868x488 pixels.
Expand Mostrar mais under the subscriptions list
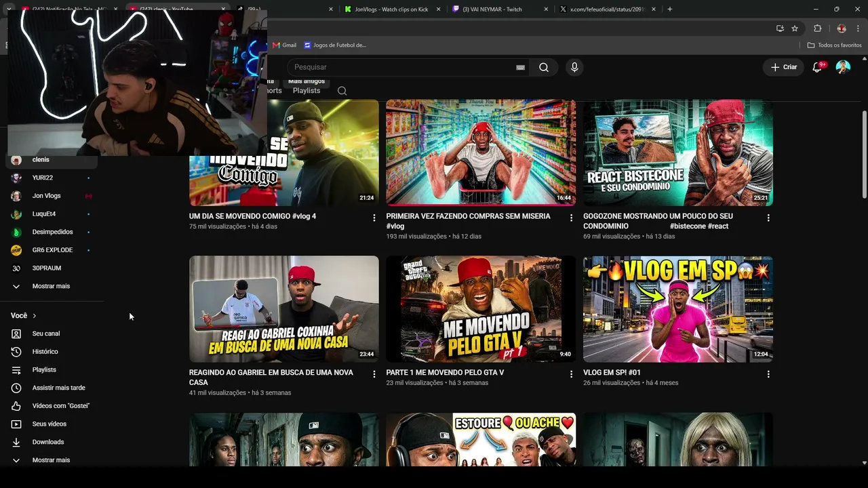(52, 286)
